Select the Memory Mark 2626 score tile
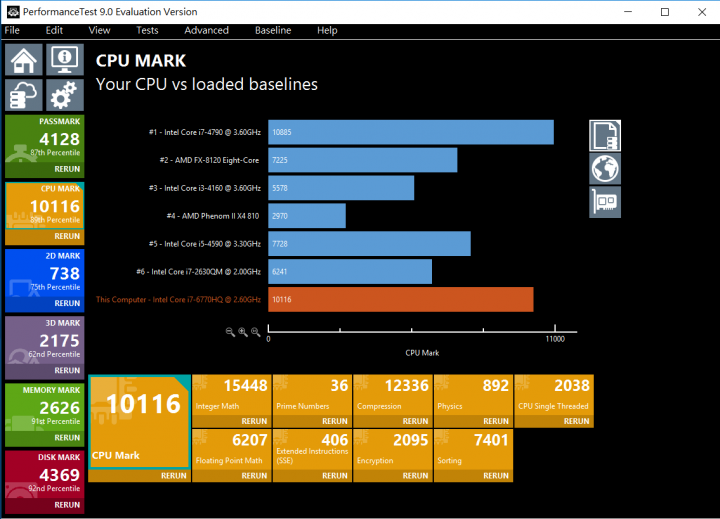 point(45,407)
